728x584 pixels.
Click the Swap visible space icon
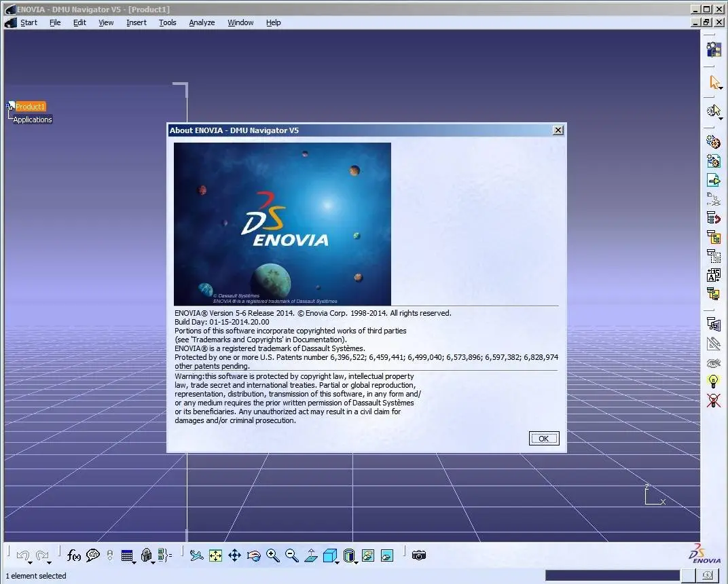click(x=387, y=555)
